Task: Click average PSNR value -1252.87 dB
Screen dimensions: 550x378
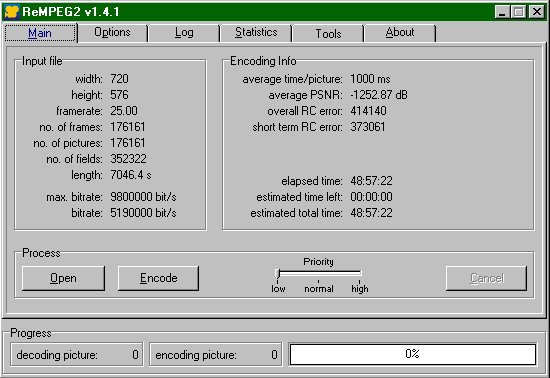Action: click(x=379, y=95)
